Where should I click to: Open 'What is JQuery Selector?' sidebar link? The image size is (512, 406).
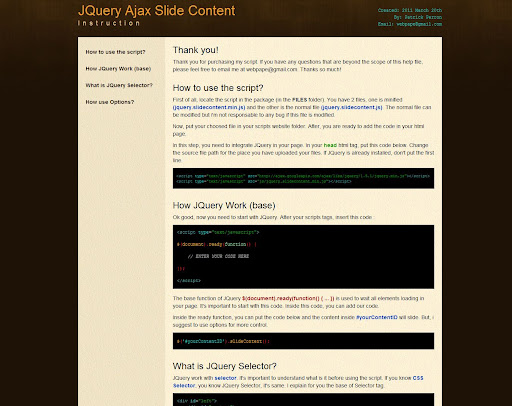point(119,85)
